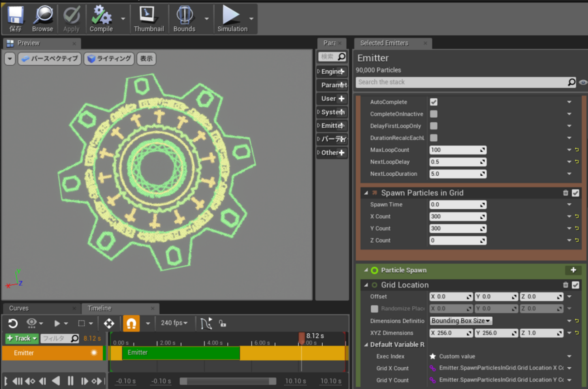This screenshot has height=389, width=588.
Task: Click the Simulation play icon
Action: pos(231,19)
